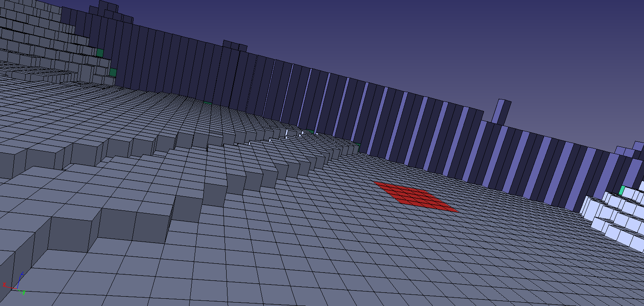Image resolution: width=644 pixels, height=306 pixels.
Task: Select the red highlighted floor patch
Action: [416, 197]
